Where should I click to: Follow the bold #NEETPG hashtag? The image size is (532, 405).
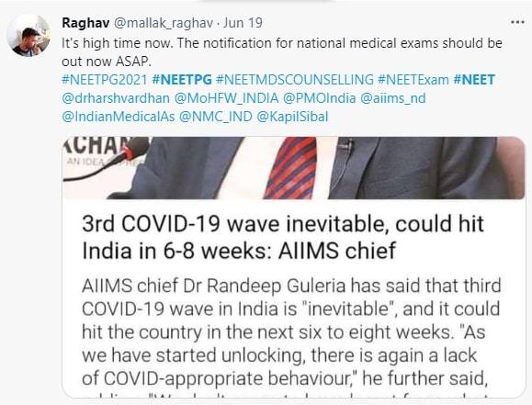(182, 80)
